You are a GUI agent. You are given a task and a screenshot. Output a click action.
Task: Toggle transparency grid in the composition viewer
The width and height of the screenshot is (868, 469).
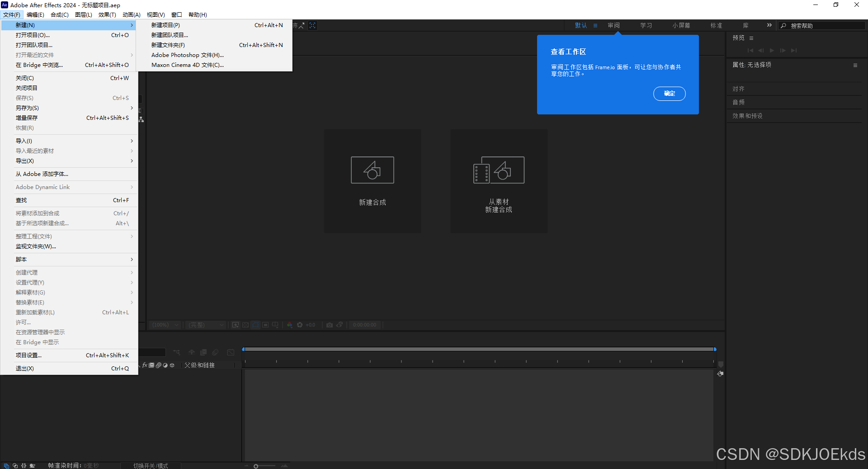click(x=245, y=325)
